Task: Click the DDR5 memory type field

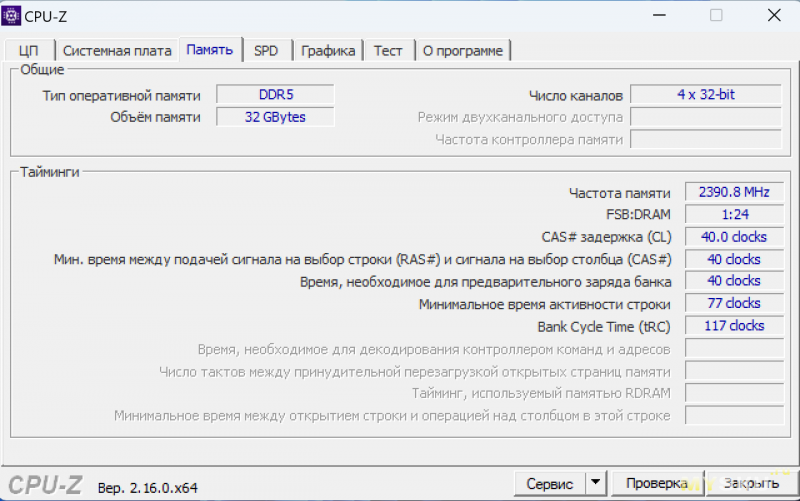Action: tap(276, 94)
